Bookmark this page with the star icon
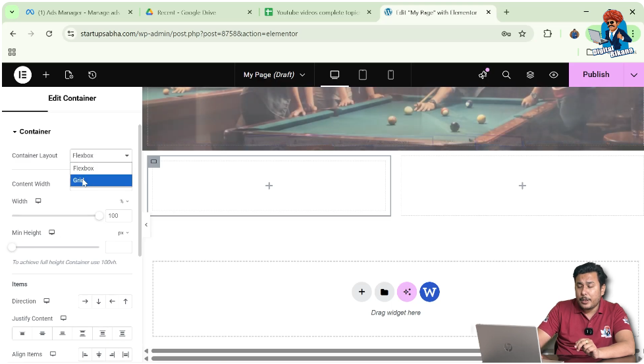The width and height of the screenshot is (644, 364). [x=522, y=34]
